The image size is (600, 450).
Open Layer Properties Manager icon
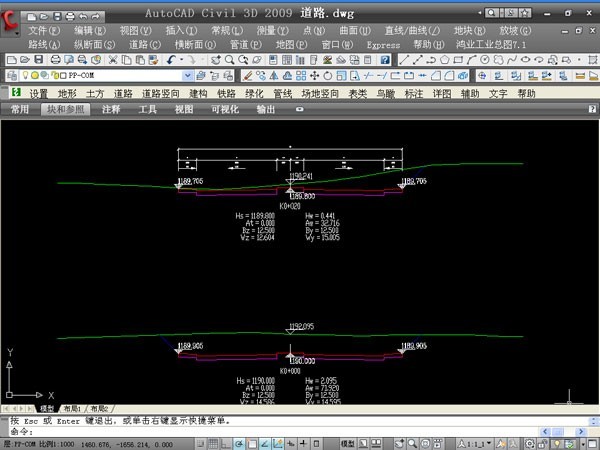click(12, 75)
